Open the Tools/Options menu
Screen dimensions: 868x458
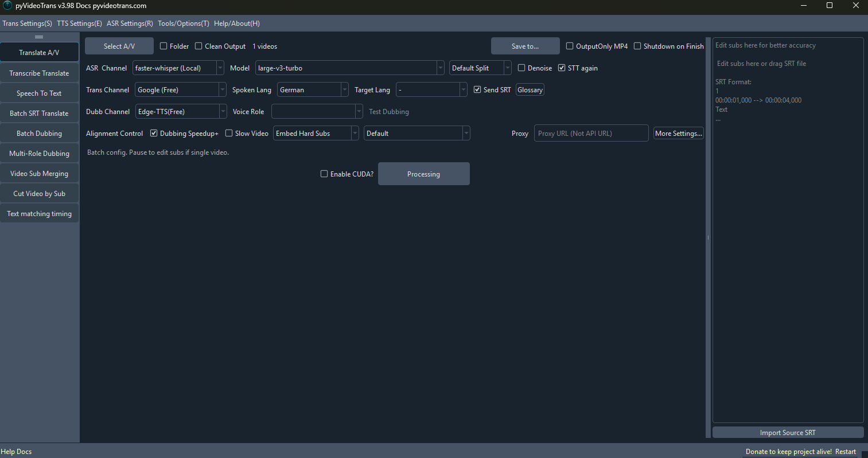click(x=183, y=24)
